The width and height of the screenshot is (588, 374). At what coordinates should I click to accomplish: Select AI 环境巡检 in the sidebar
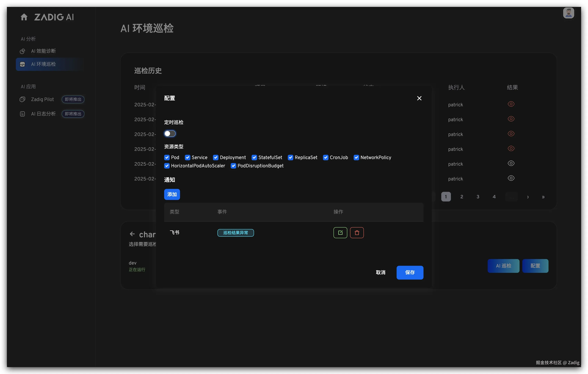point(43,64)
